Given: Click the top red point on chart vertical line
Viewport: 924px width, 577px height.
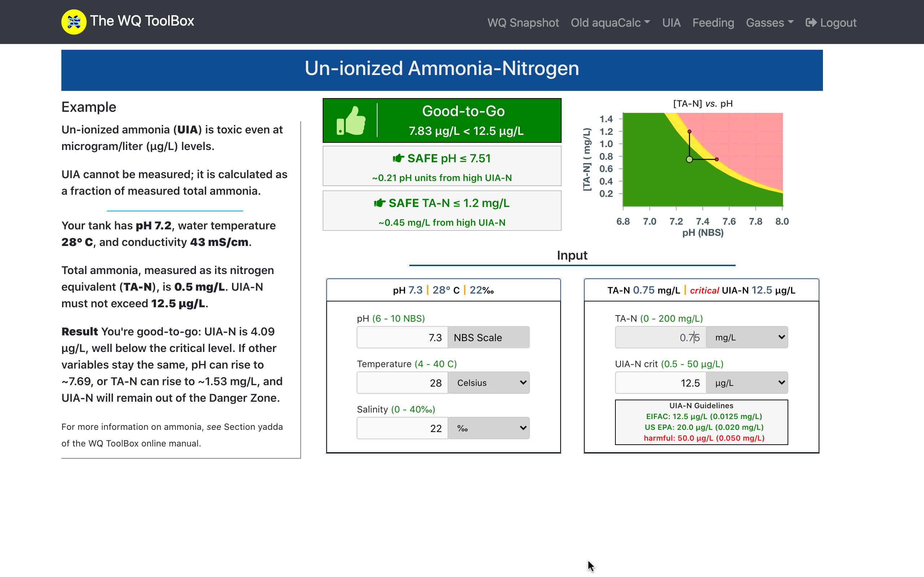Looking at the screenshot, I should click(x=689, y=132).
